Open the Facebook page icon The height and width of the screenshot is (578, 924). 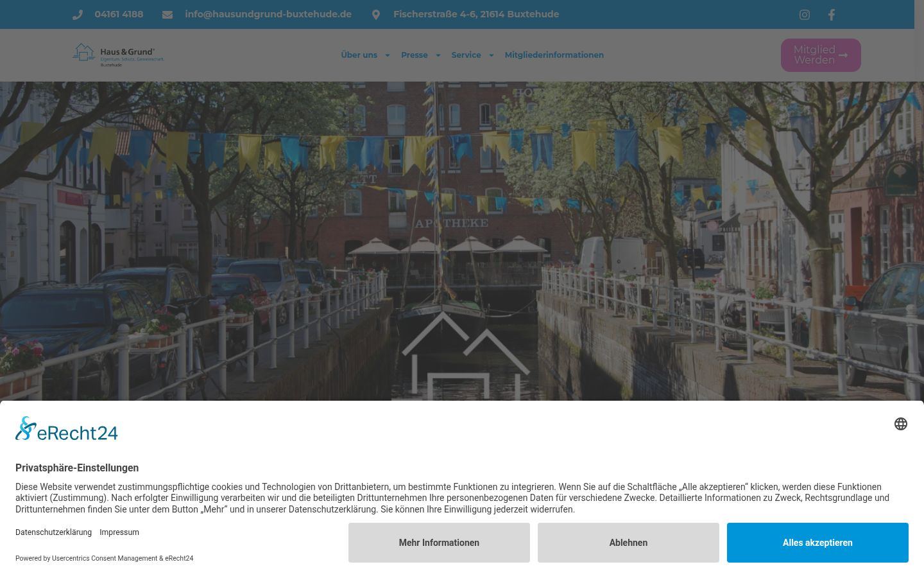click(x=832, y=15)
